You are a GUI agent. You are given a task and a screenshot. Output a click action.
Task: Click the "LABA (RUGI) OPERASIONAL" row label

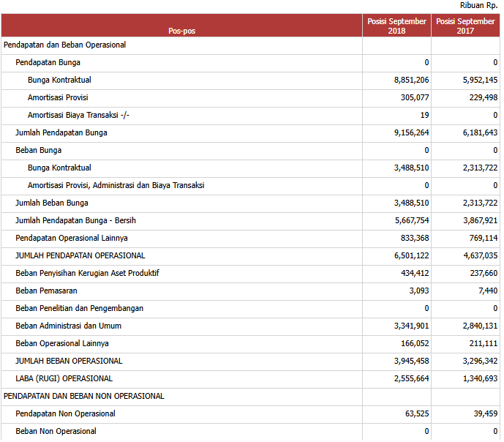(64, 378)
